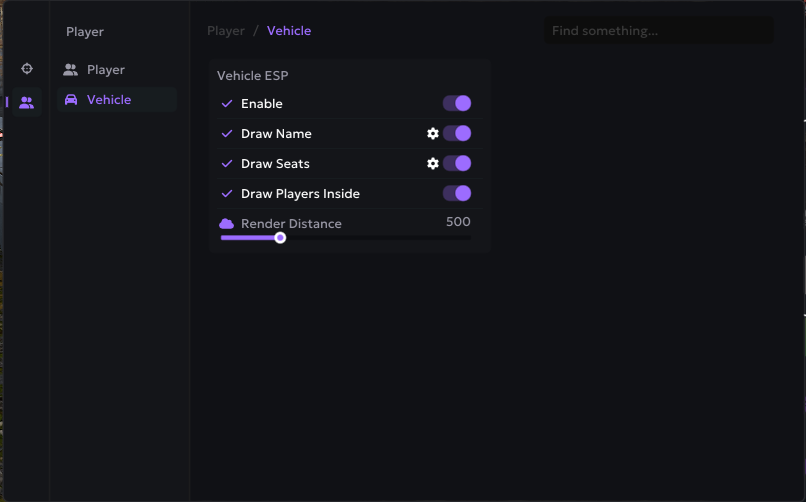This screenshot has height=502, width=806.
Task: Click the people icon next to Player
Action: (x=70, y=69)
